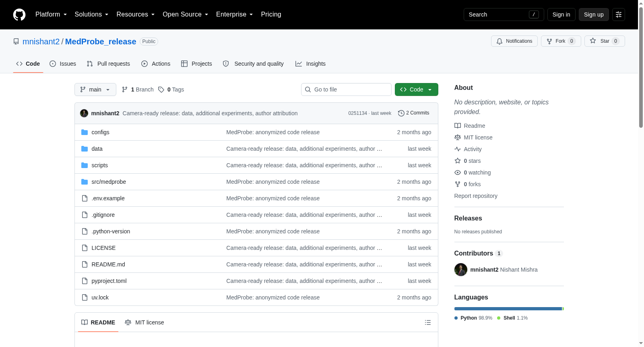Click the .python-version file icon
This screenshot has height=347, width=644.
85,231
